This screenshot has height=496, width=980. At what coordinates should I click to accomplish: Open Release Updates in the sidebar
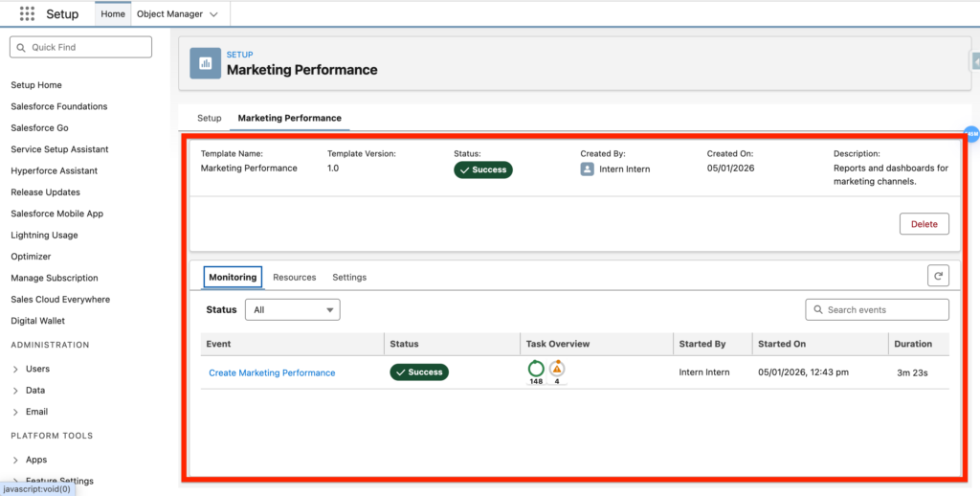click(45, 192)
